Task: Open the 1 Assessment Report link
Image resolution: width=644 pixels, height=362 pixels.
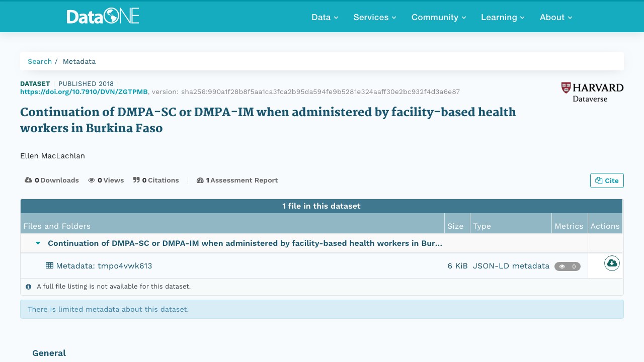Action: (x=237, y=180)
